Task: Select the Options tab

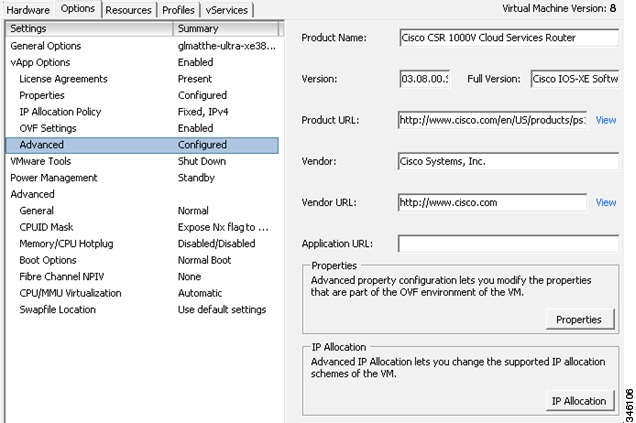Action: tap(77, 9)
